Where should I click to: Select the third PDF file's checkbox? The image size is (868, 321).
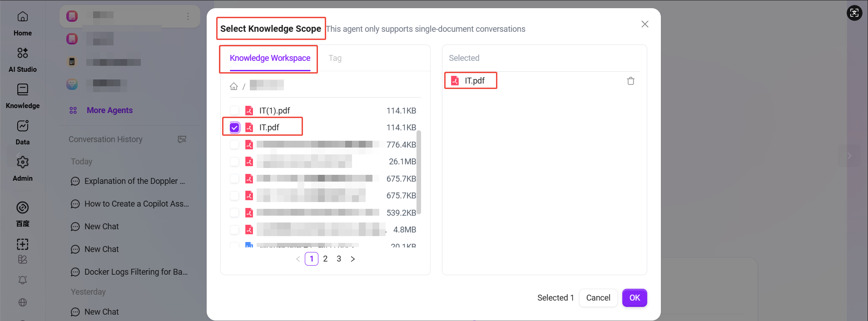coord(234,144)
